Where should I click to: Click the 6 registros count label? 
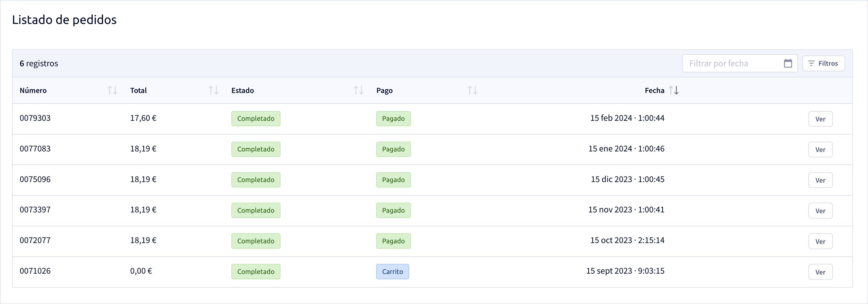(x=39, y=63)
